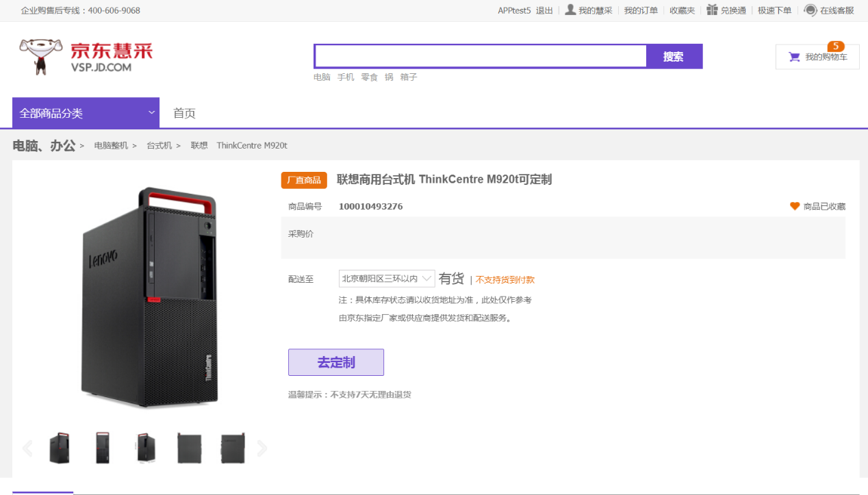Click the main Lenovo desktop product image
Viewport: 868px width, 495px height.
pos(150,299)
